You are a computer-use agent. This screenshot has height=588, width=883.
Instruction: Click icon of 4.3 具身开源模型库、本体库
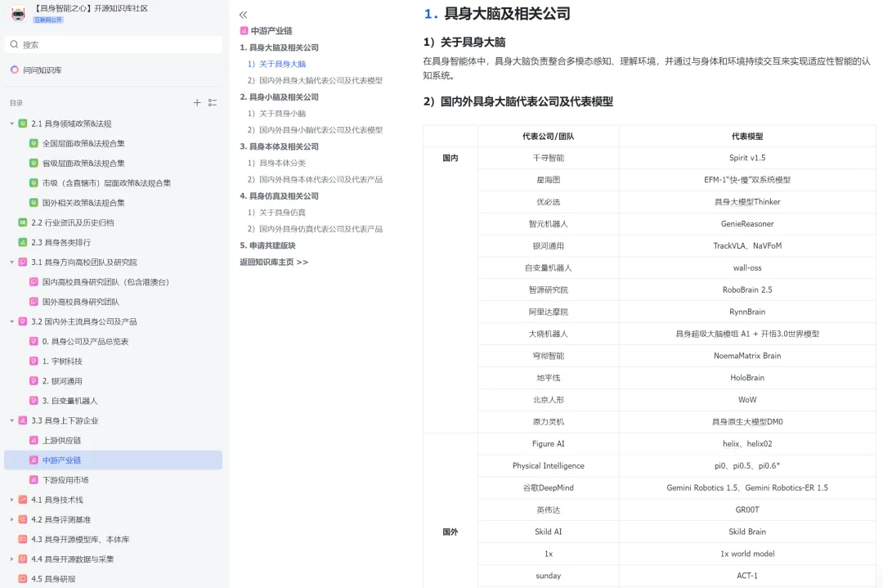[23, 539]
